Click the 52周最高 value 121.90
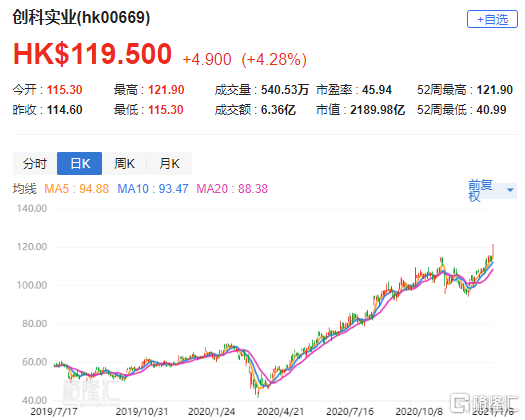 [x=495, y=90]
